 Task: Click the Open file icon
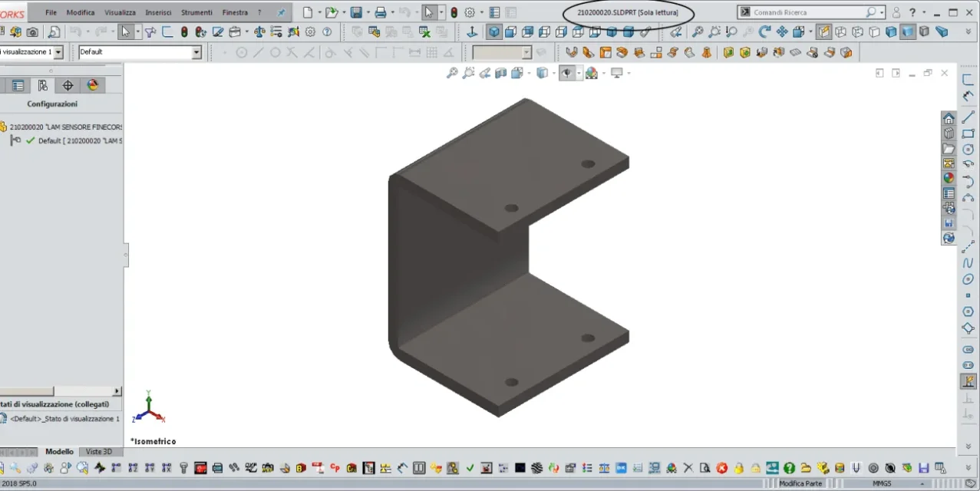[330, 12]
